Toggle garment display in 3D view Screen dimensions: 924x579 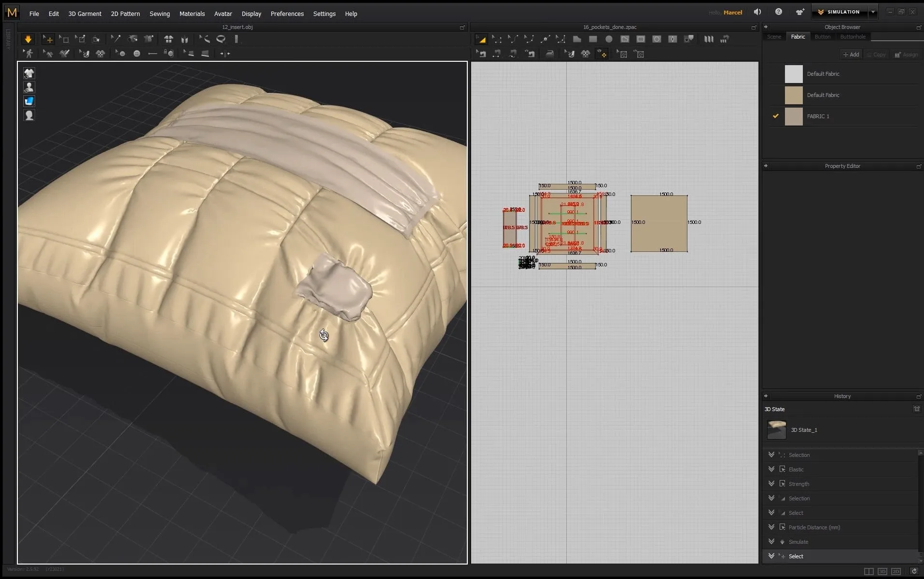[29, 73]
